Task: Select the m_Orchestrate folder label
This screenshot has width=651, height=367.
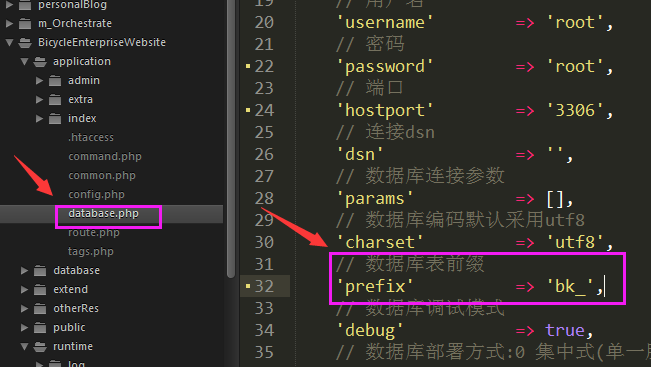Action: [x=75, y=23]
